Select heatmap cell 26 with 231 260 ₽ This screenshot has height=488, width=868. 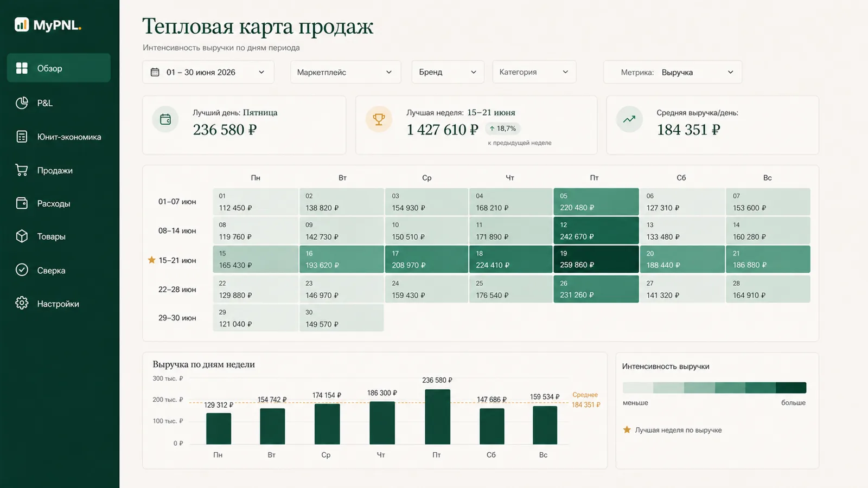pos(596,288)
